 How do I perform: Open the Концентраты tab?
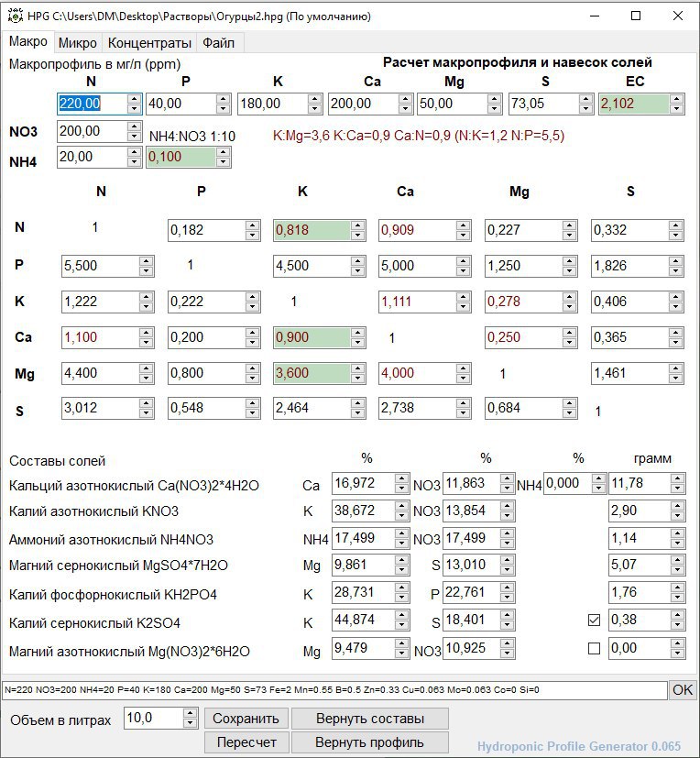click(149, 43)
